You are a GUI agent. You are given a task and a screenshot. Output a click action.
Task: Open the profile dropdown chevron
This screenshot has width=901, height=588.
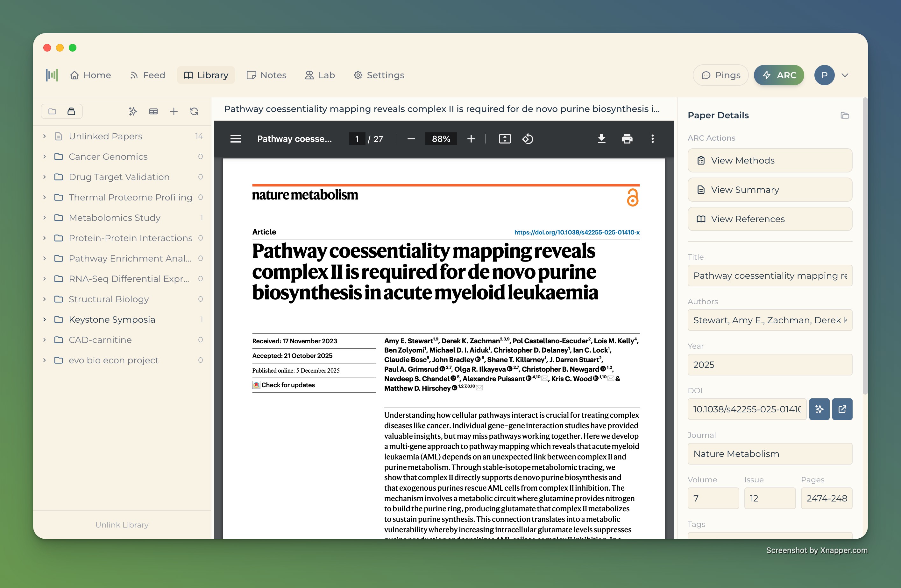click(845, 75)
